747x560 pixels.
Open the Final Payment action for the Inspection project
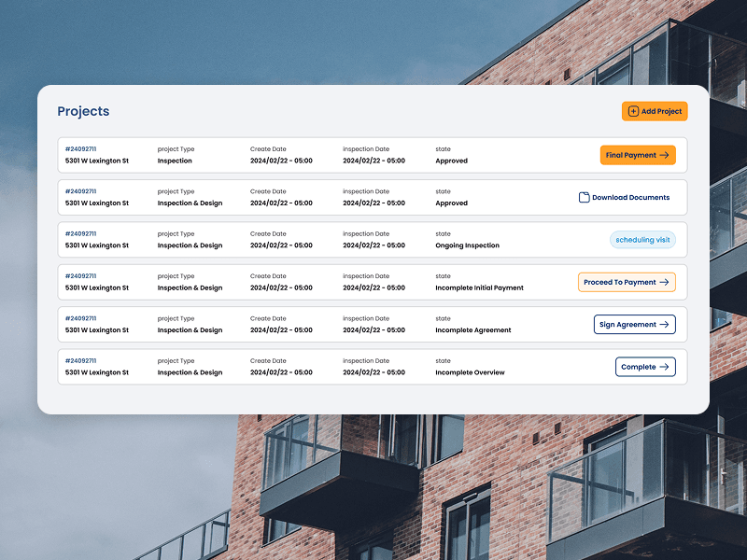[638, 155]
